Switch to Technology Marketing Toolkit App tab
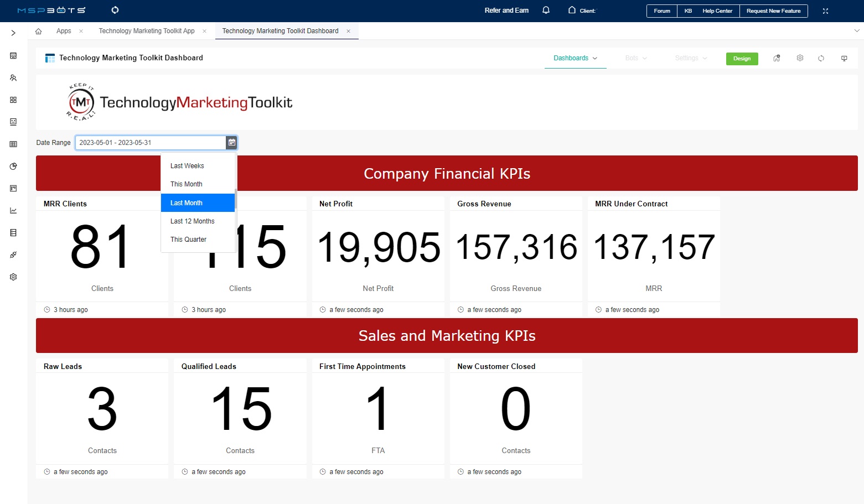The height and width of the screenshot is (504, 864). tap(147, 31)
